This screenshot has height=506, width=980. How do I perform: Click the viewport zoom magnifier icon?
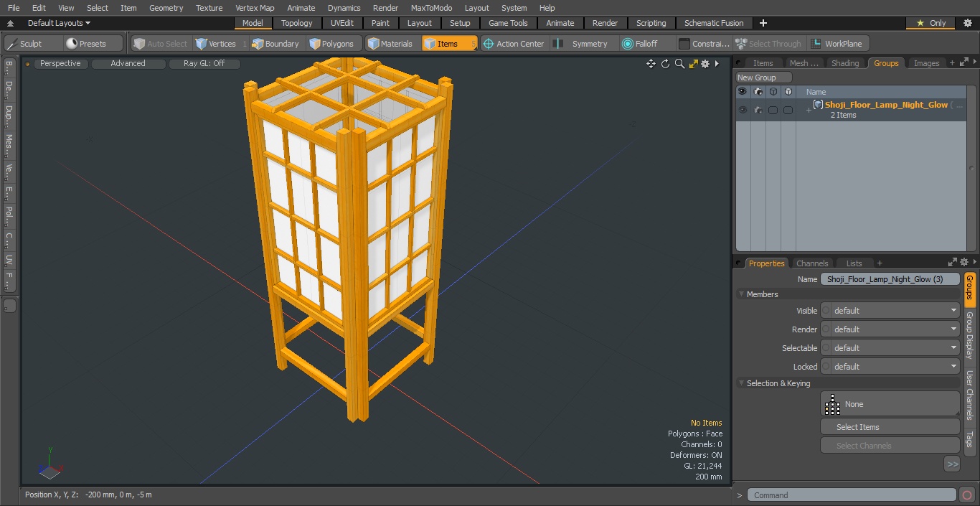pos(679,64)
